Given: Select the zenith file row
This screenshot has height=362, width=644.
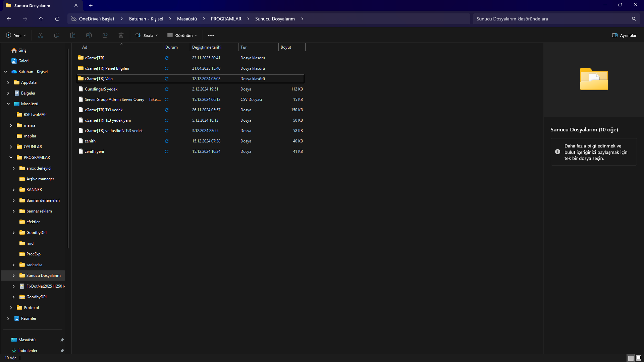Looking at the screenshot, I should [x=191, y=141].
